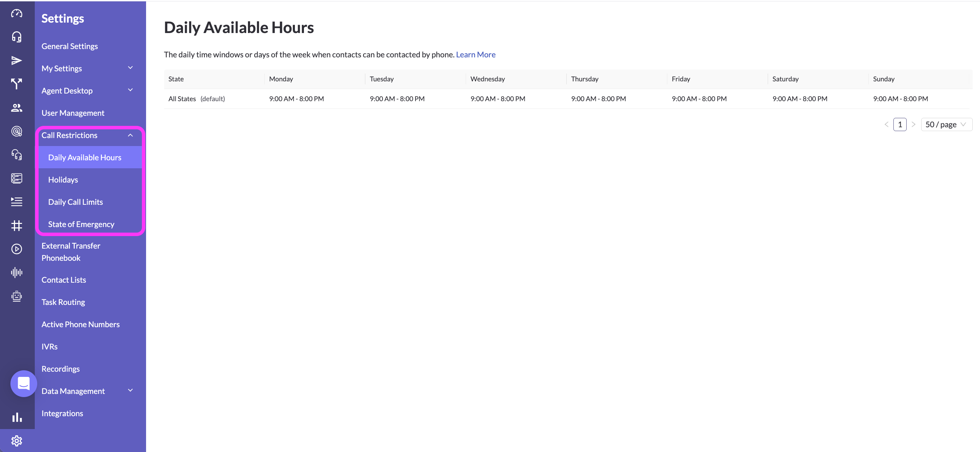Collapse the Call Restrictions section

130,135
